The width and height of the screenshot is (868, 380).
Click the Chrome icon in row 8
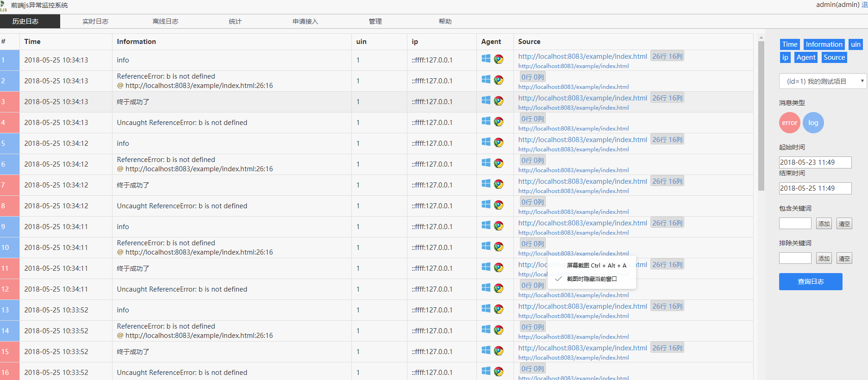pos(499,205)
